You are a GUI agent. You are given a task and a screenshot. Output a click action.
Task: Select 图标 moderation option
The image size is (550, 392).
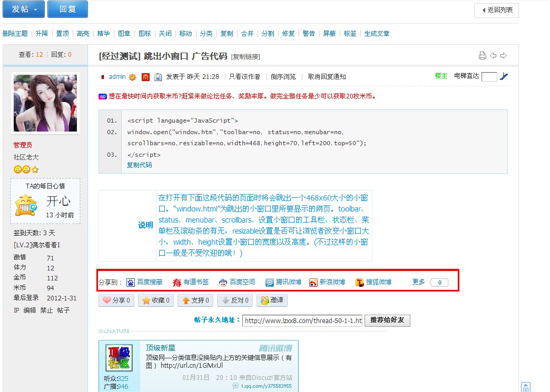(144, 34)
